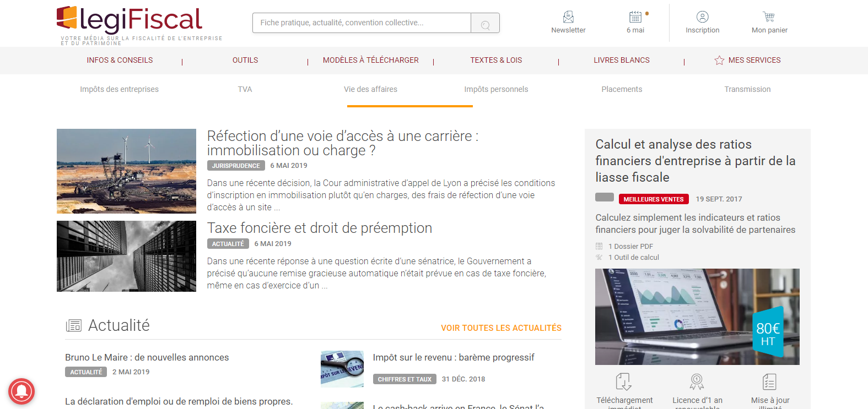Viewport: 868px width, 409px height.
Task: Open the Mon panier cart icon
Action: click(x=769, y=17)
